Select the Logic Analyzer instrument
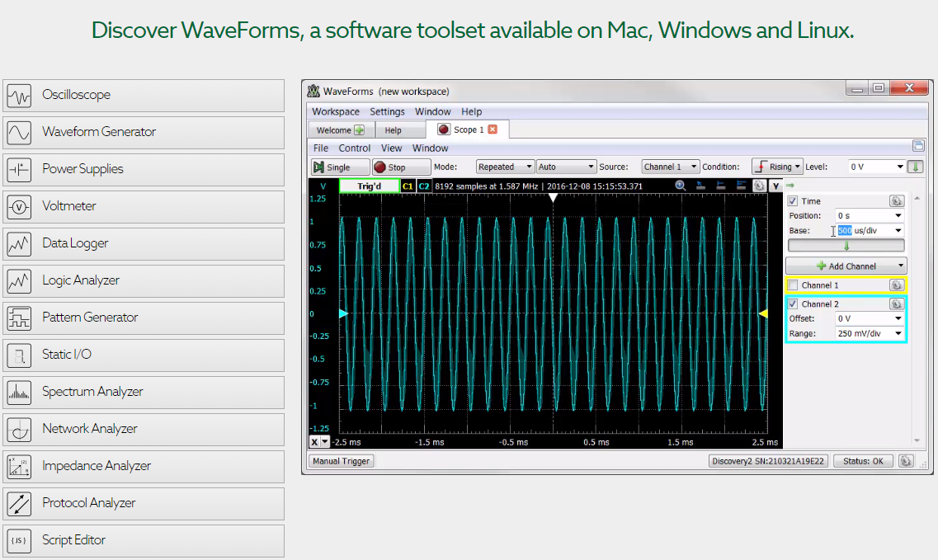 pos(144,280)
